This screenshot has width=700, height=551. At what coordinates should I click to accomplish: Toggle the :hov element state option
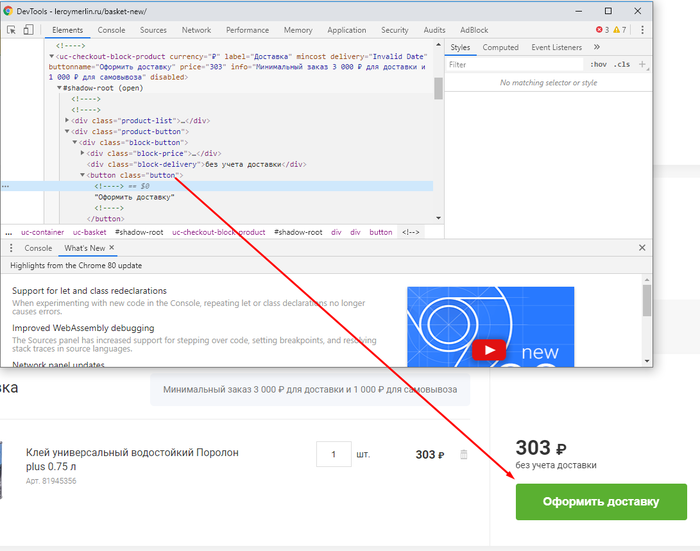(598, 65)
